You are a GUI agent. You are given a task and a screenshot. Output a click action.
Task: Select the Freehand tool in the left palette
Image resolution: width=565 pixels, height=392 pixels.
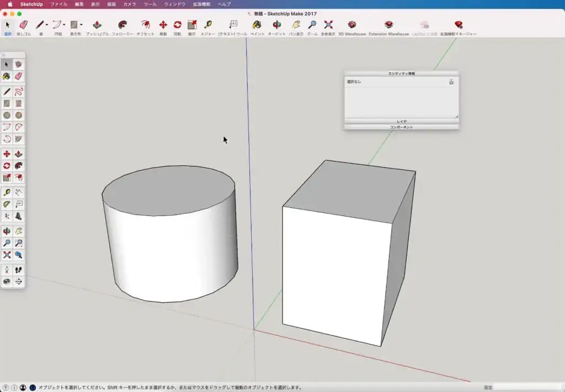point(18,92)
